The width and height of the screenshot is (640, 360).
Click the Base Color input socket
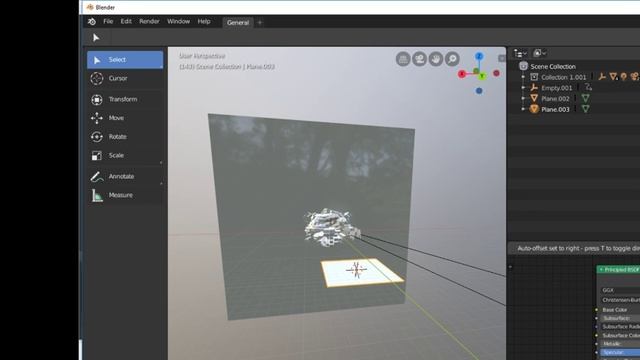597,310
